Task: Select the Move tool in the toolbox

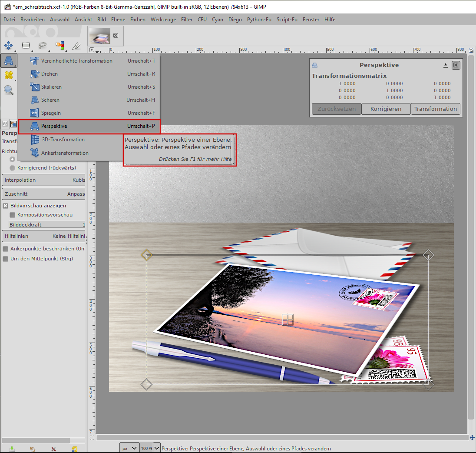Action: click(x=8, y=46)
